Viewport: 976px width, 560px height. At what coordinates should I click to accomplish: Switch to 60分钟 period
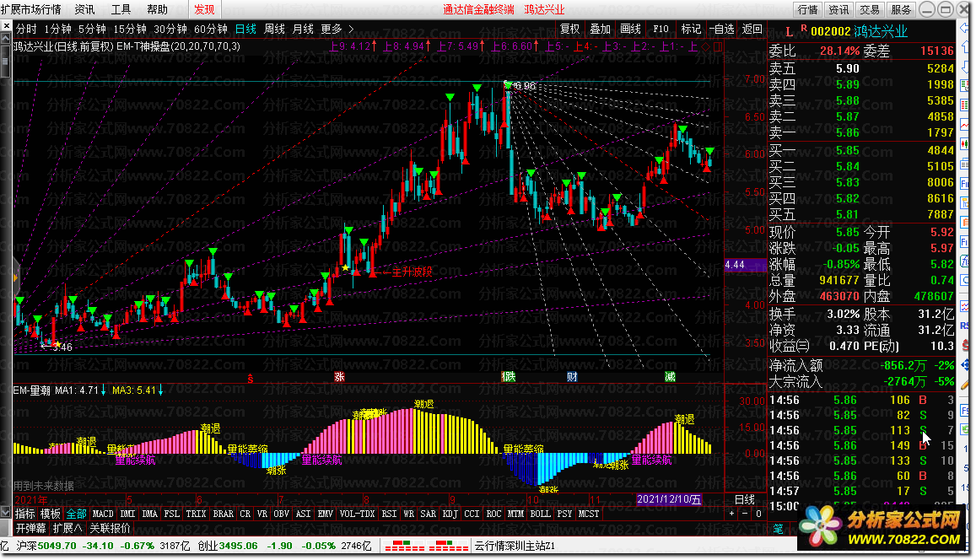coord(210,29)
